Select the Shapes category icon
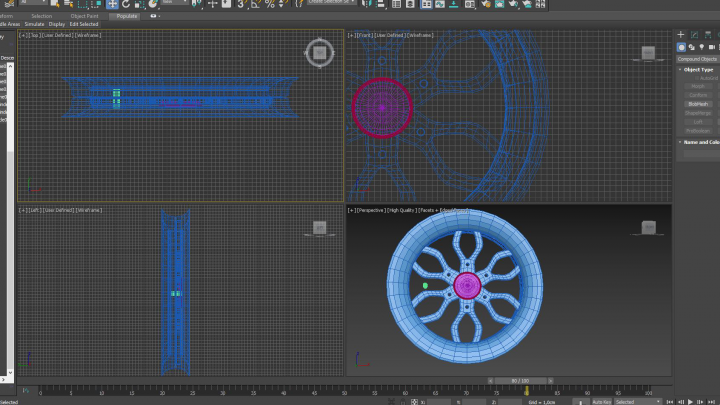720x405 pixels. 692,47
